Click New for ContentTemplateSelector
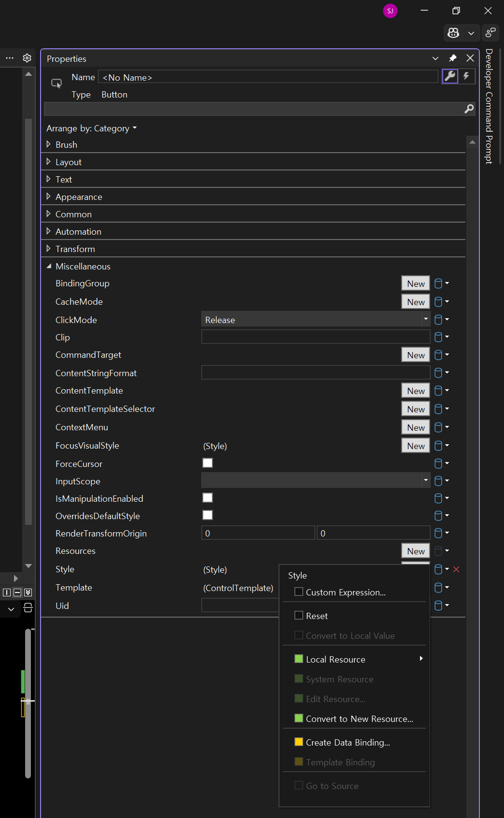The width and height of the screenshot is (504, 818). [416, 409]
